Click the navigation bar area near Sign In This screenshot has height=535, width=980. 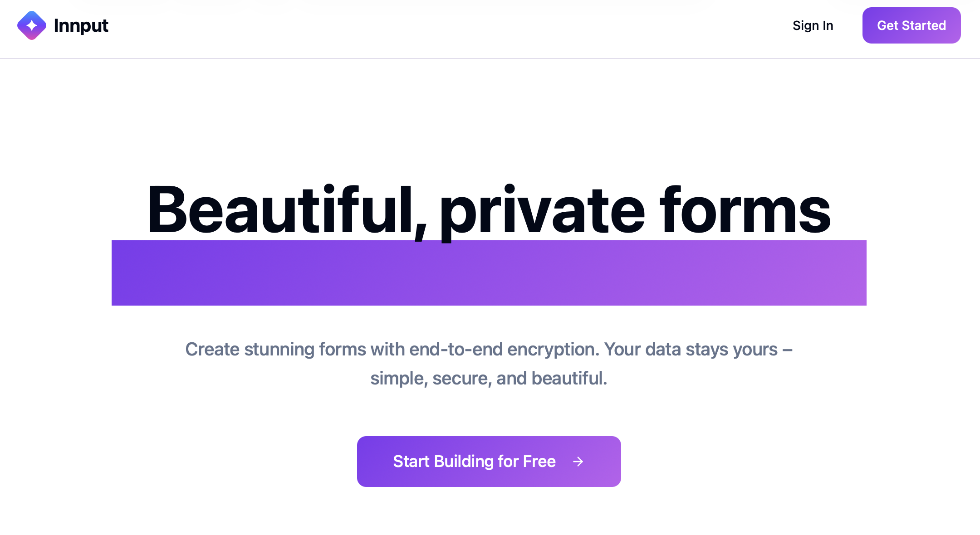click(813, 25)
